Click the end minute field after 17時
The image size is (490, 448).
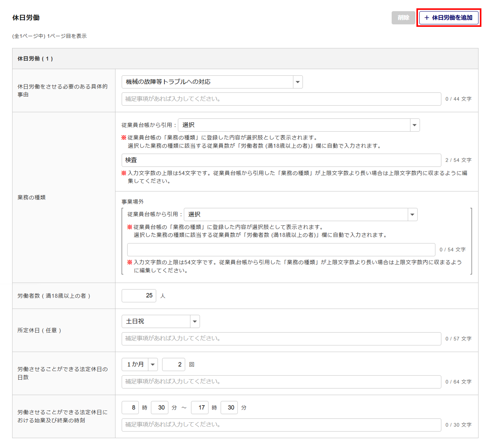(x=229, y=408)
